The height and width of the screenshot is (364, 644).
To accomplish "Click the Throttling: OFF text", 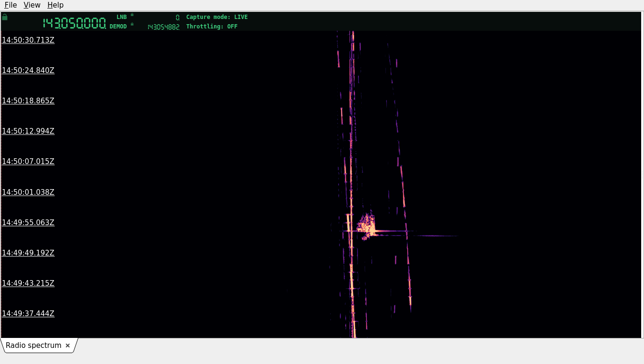I will pyautogui.click(x=212, y=27).
